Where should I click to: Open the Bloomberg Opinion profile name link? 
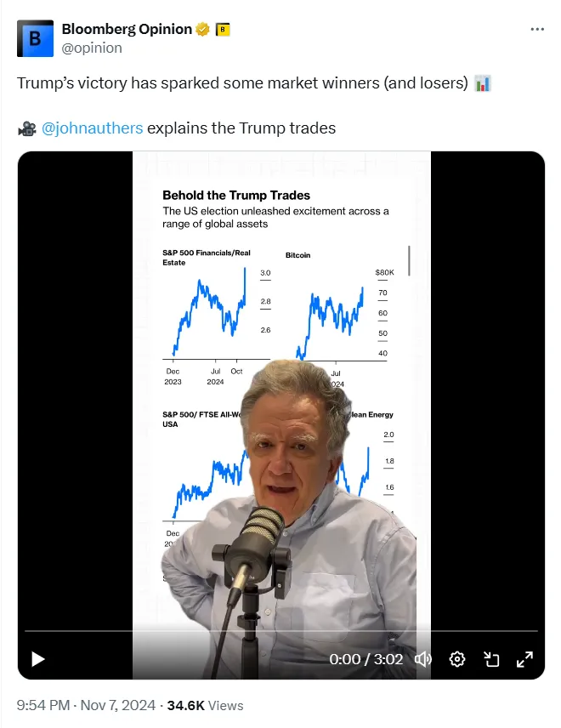(x=127, y=30)
